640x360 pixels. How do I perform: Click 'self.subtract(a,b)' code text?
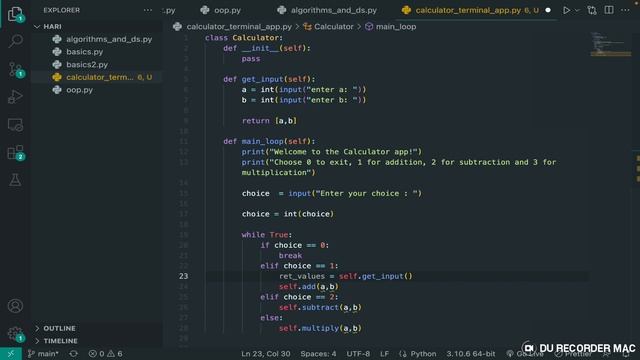[320, 307]
